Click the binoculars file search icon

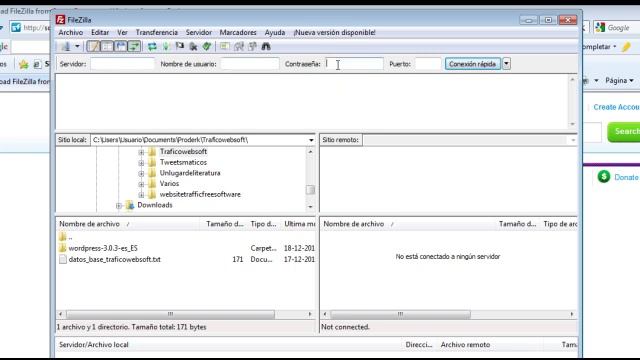(266, 47)
